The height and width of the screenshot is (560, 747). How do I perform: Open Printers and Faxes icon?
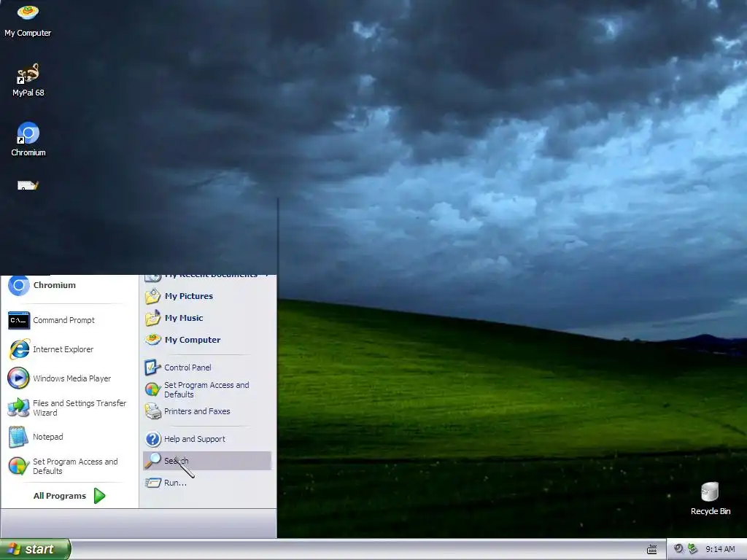click(153, 411)
